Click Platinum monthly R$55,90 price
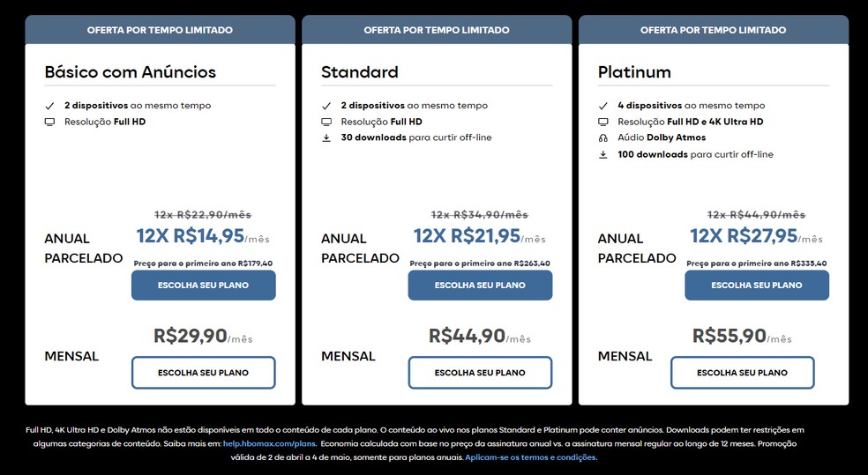 coord(730,336)
